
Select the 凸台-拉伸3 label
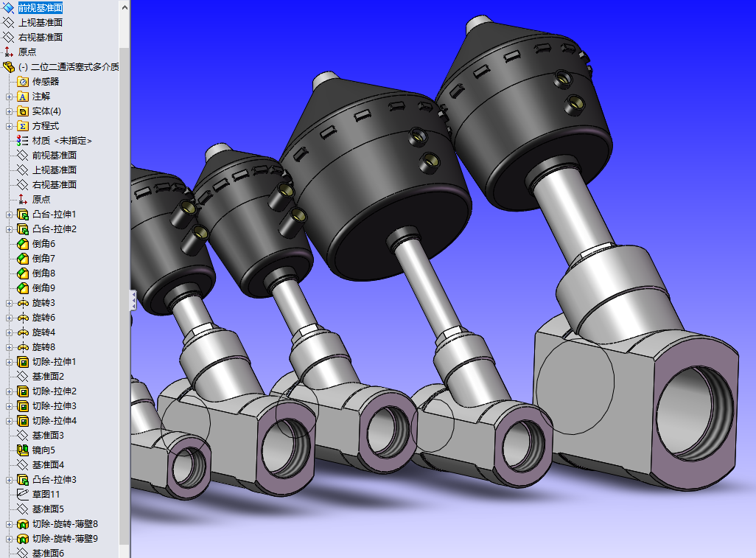(x=54, y=480)
